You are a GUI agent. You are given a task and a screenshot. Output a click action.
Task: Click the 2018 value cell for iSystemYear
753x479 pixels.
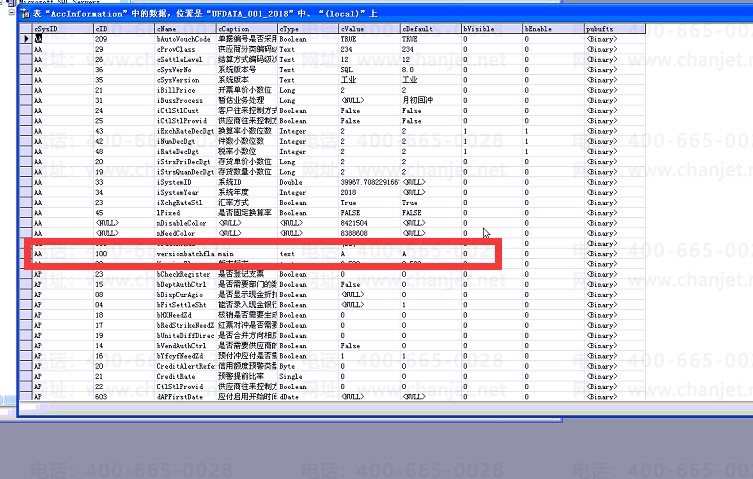click(370, 193)
